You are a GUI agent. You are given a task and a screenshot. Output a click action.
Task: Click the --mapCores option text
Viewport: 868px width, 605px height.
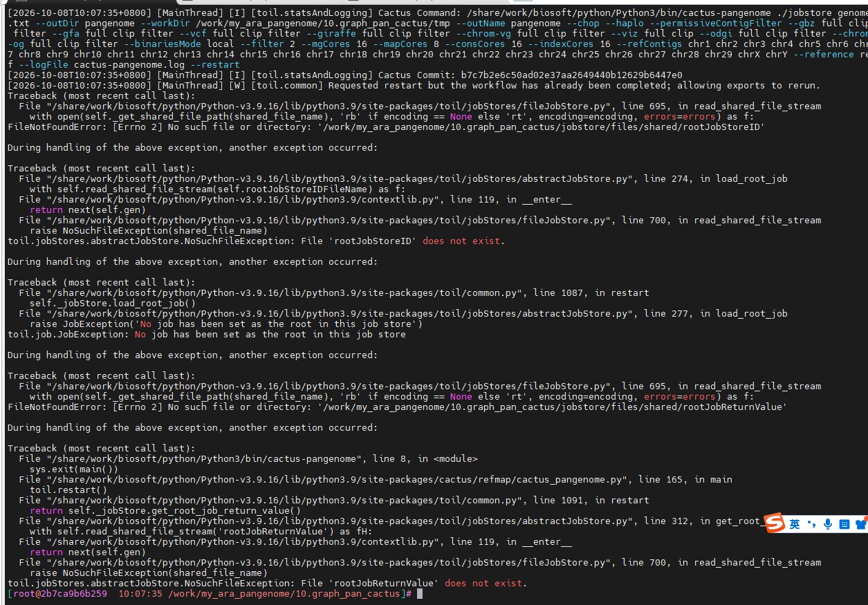click(x=400, y=44)
